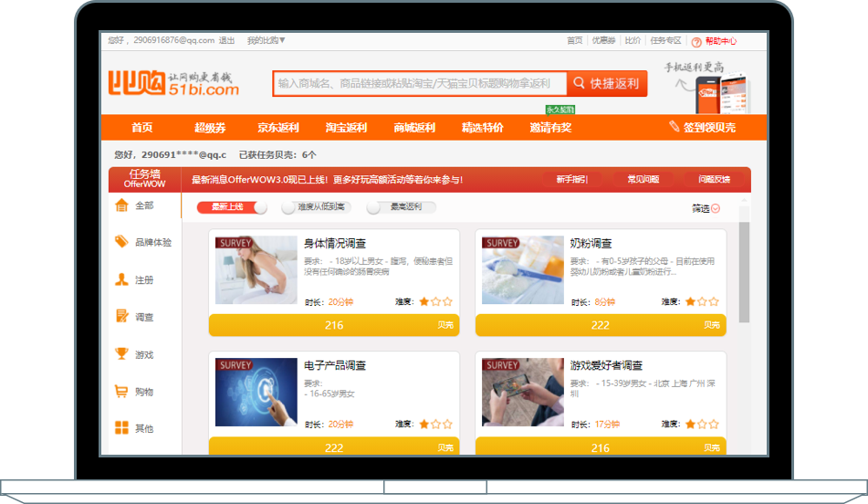Image resolution: width=868 pixels, height=504 pixels.
Task: Open the 注册 person icon in sidebar
Action: point(121,279)
